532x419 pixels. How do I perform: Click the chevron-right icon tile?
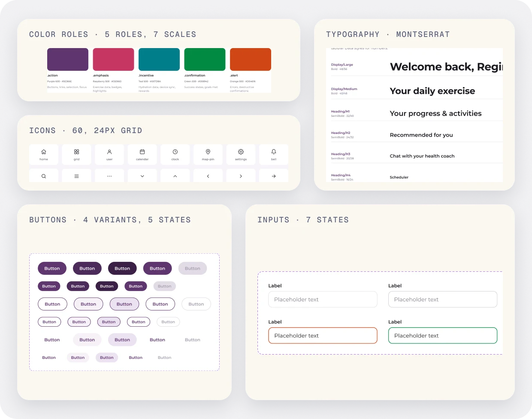(241, 176)
